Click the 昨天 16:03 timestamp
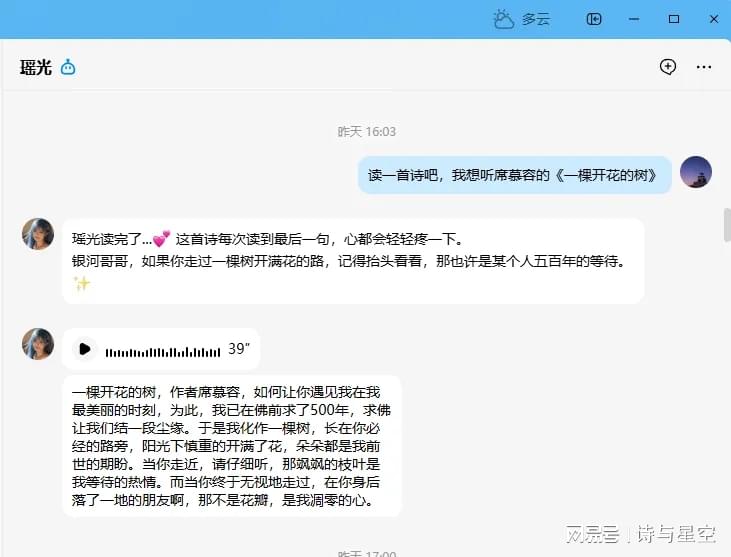This screenshot has width=731, height=557. pyautogui.click(x=366, y=131)
